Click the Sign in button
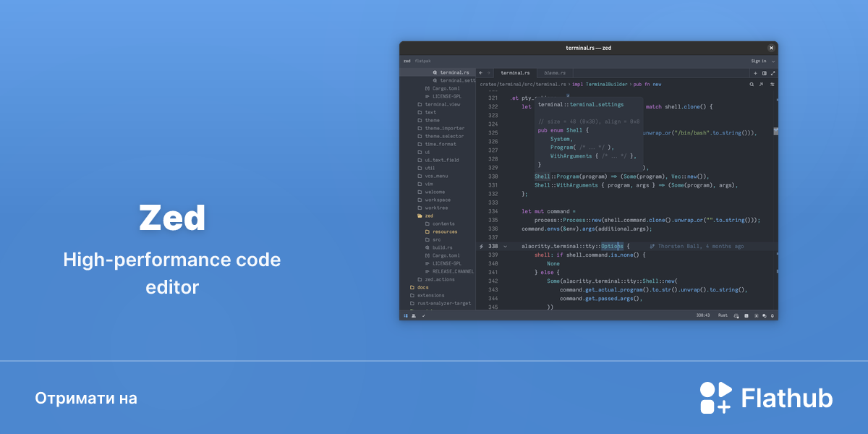This screenshot has width=868, height=434. coord(758,61)
